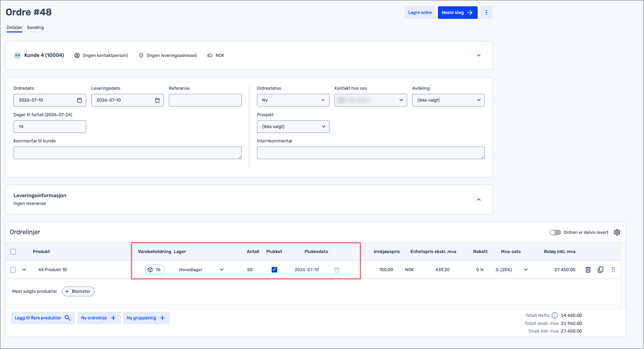Open the Prosjekt dropdown
The height and width of the screenshot is (349, 644).
(x=293, y=127)
